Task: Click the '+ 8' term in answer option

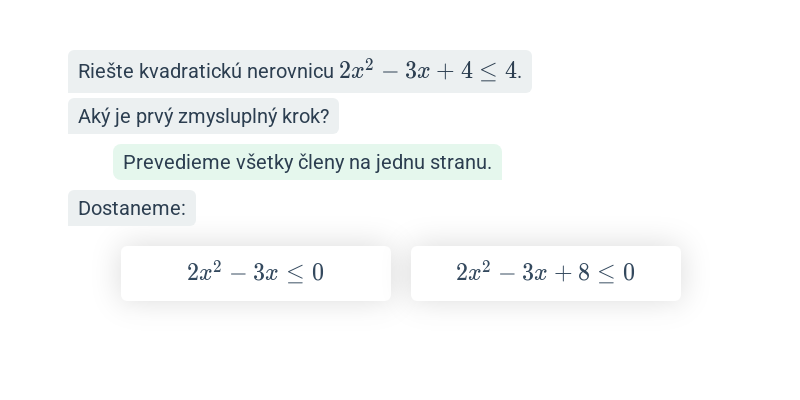Action: (x=571, y=273)
